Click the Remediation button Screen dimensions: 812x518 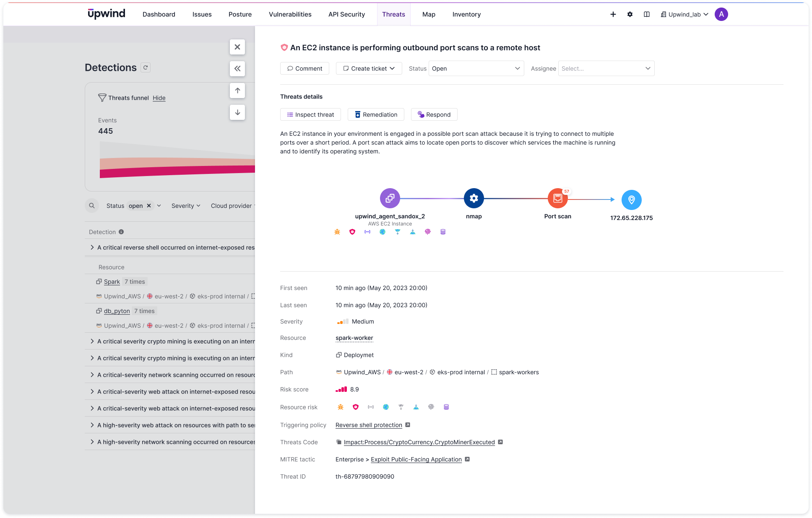click(x=376, y=115)
